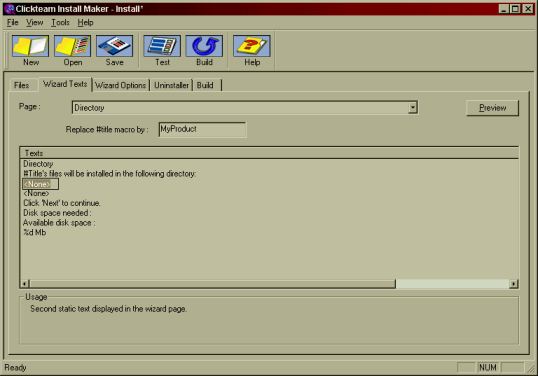Select the second, unhighlighted <None> row

click(36, 193)
